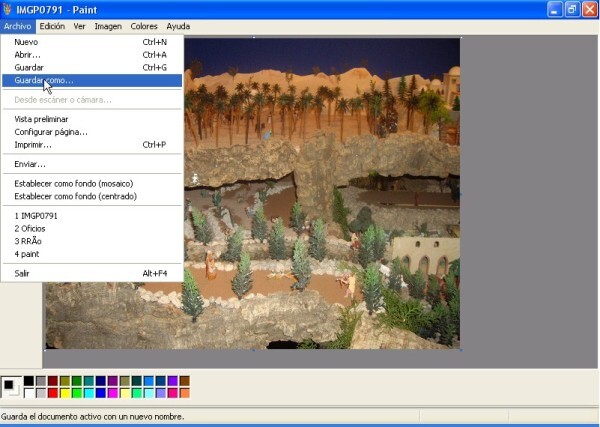Choose Guardar como... from the menu
Screen dimensions: 600x427
(44, 80)
